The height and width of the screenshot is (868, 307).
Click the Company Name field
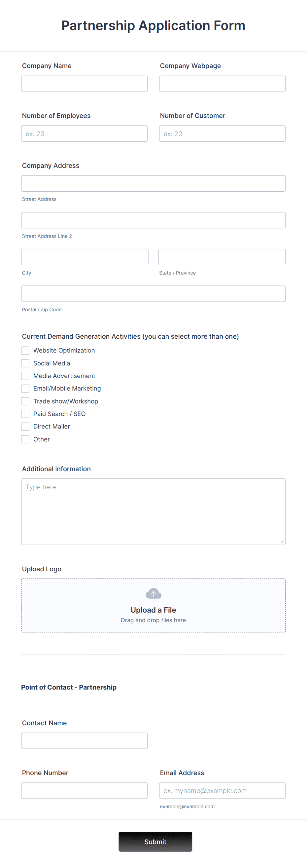(84, 84)
